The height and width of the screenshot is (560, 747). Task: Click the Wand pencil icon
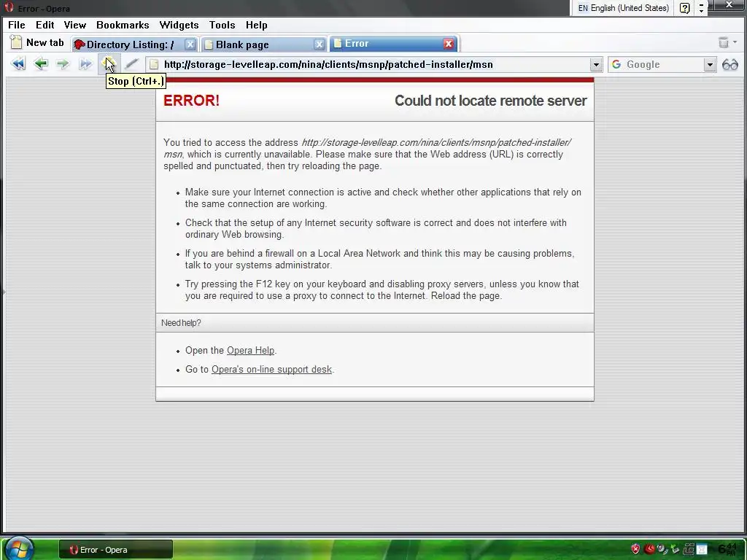point(131,64)
